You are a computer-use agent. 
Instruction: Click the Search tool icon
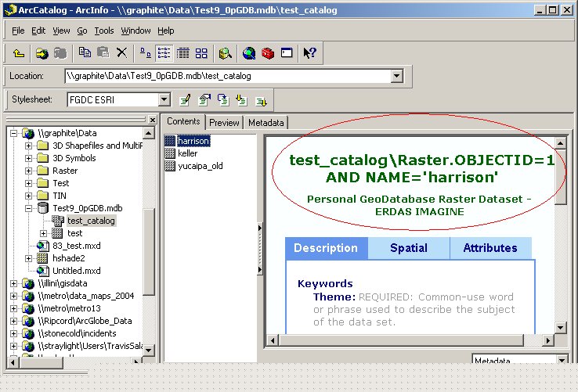(x=225, y=53)
